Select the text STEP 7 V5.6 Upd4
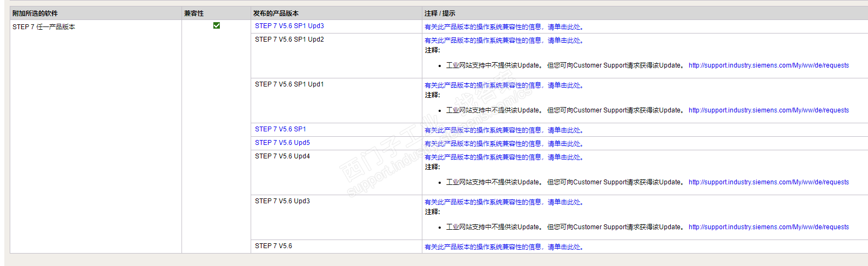Viewport: 868px width, 266px height. (x=282, y=156)
